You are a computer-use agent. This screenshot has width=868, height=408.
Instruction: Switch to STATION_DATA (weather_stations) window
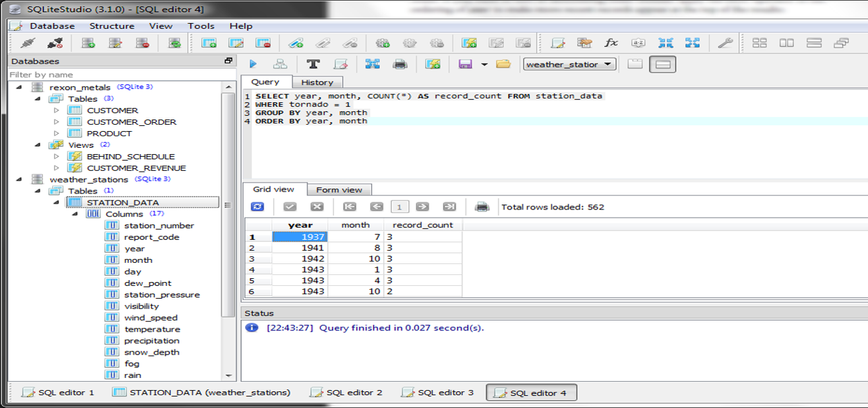point(202,392)
